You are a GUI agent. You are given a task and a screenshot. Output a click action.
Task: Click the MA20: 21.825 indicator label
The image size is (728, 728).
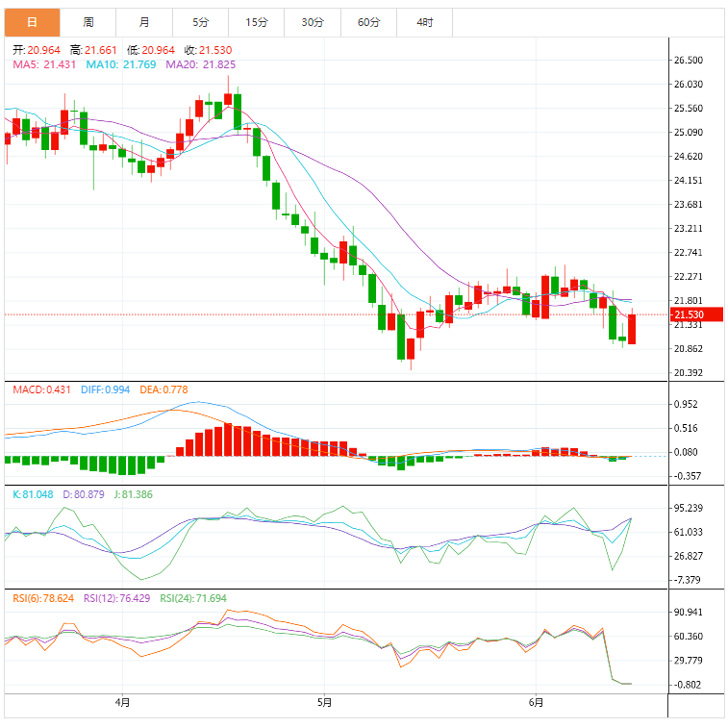(x=201, y=64)
